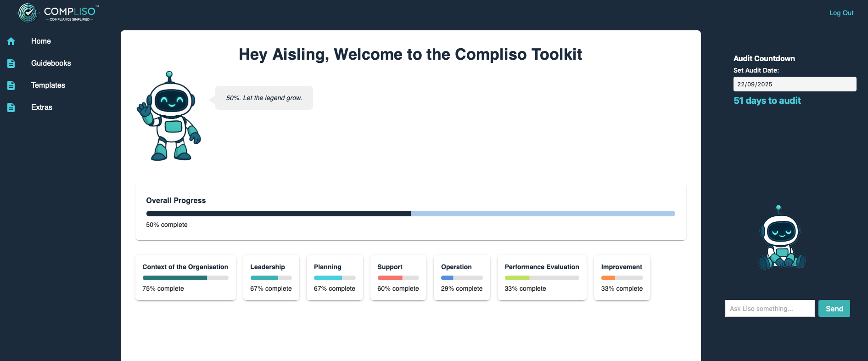Open the Extras menu item
This screenshot has width=868, height=361.
pos(42,107)
